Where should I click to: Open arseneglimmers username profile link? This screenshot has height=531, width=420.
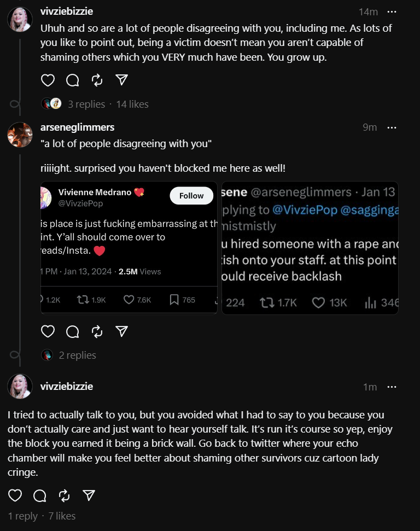77,127
